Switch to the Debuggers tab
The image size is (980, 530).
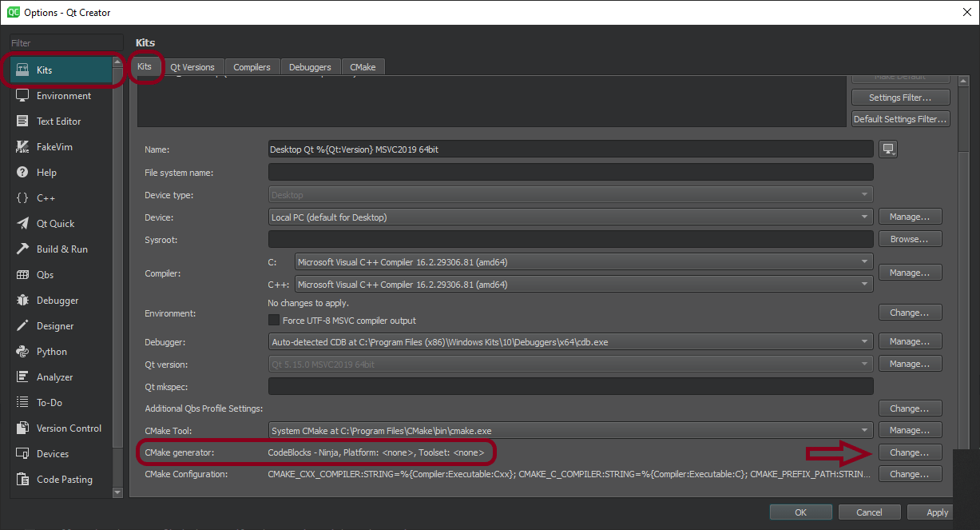point(310,67)
